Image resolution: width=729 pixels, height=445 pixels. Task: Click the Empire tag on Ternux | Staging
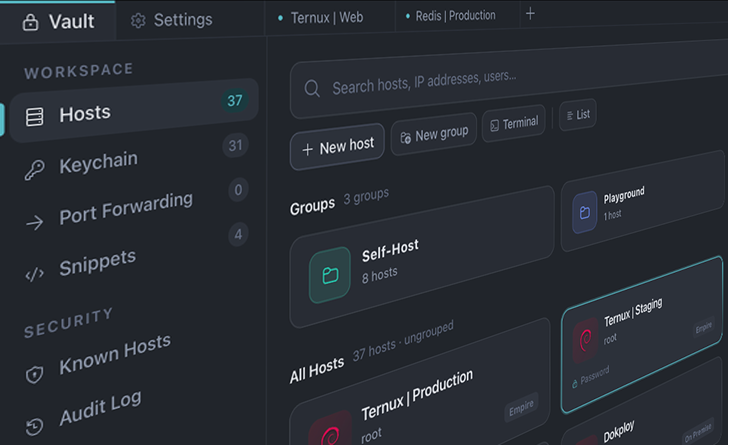(x=703, y=327)
